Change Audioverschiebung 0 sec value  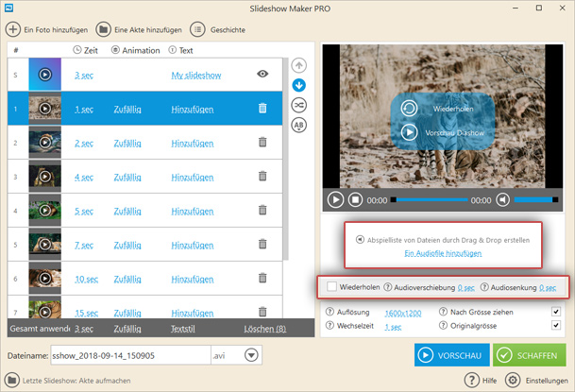click(466, 288)
